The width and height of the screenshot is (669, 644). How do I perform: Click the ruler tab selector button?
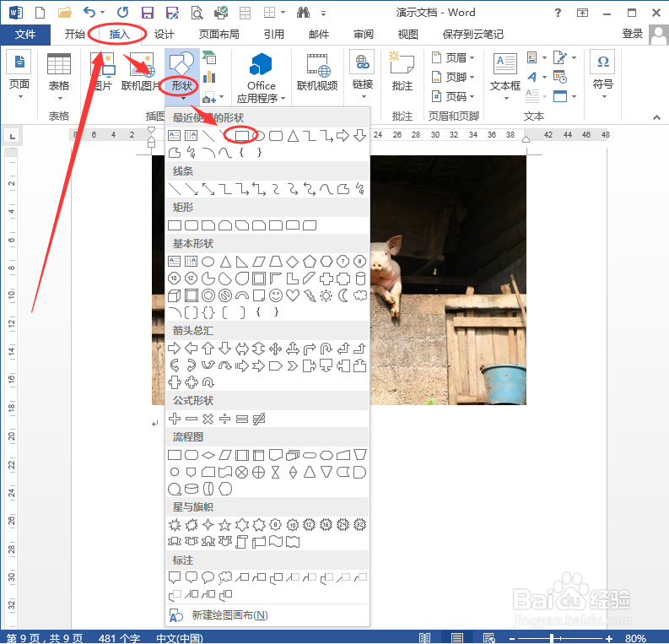click(x=13, y=136)
